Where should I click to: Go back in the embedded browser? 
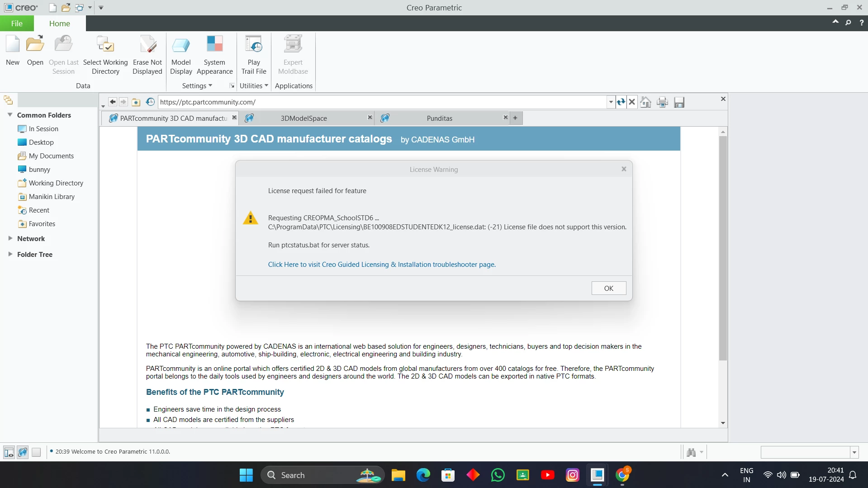point(113,102)
